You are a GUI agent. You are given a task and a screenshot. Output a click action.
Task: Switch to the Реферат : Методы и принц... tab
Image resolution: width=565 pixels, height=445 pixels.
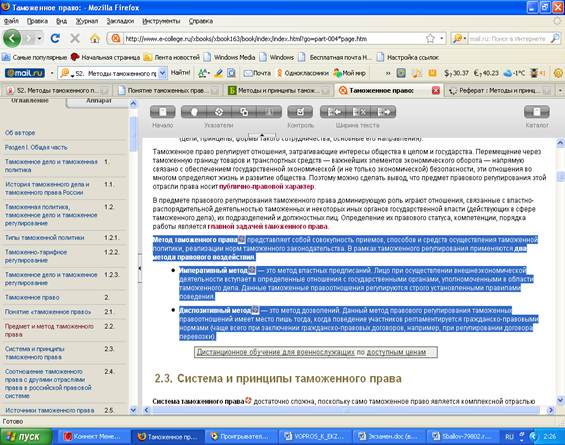499,90
